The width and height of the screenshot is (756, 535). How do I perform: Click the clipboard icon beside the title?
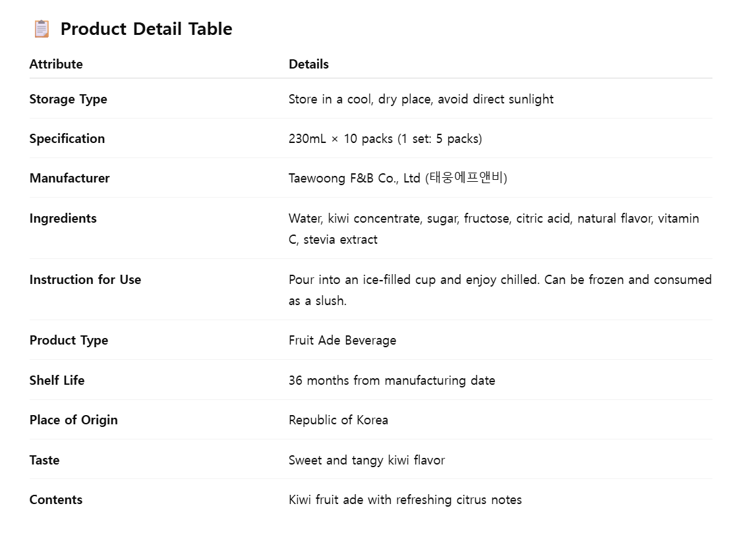[x=42, y=29]
